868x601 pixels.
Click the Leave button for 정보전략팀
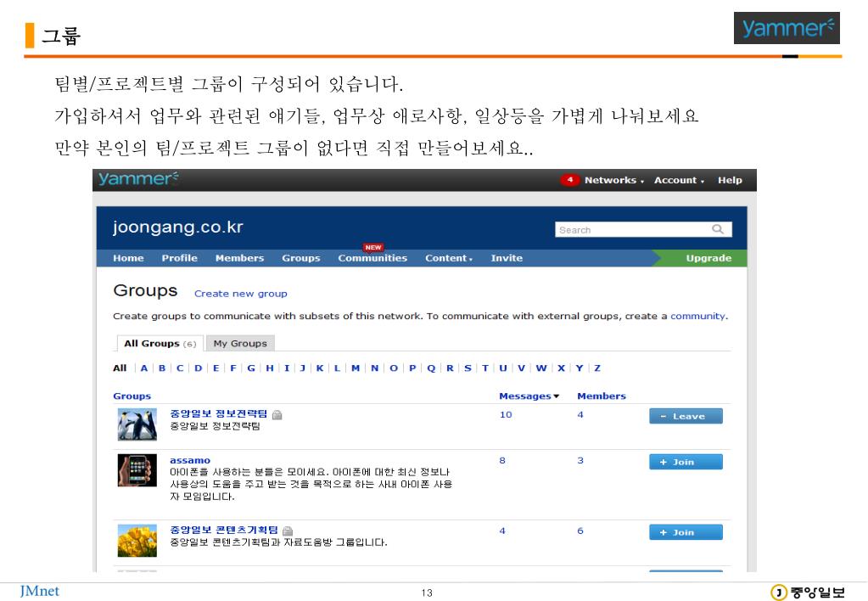686,416
